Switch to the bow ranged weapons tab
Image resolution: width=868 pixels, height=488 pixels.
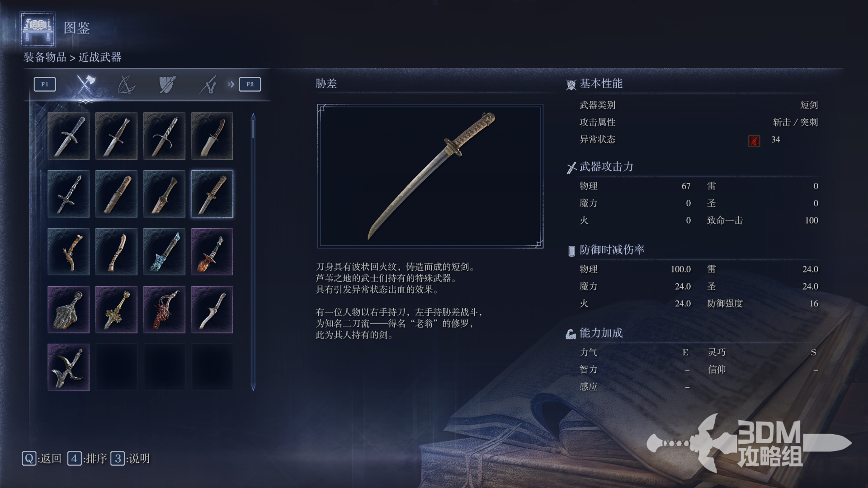click(126, 84)
